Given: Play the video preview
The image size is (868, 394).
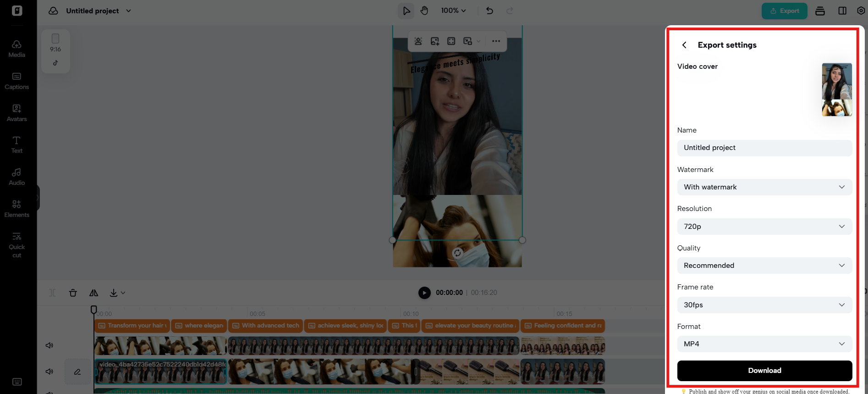Looking at the screenshot, I should [424, 293].
